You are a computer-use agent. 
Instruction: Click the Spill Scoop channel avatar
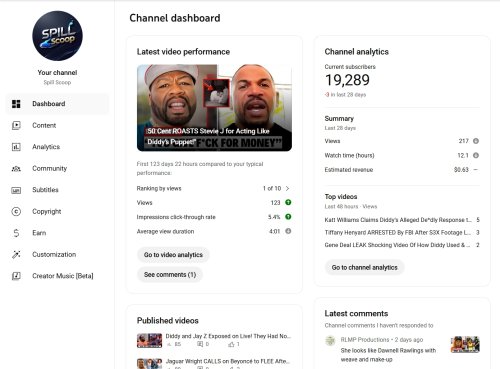(57, 36)
